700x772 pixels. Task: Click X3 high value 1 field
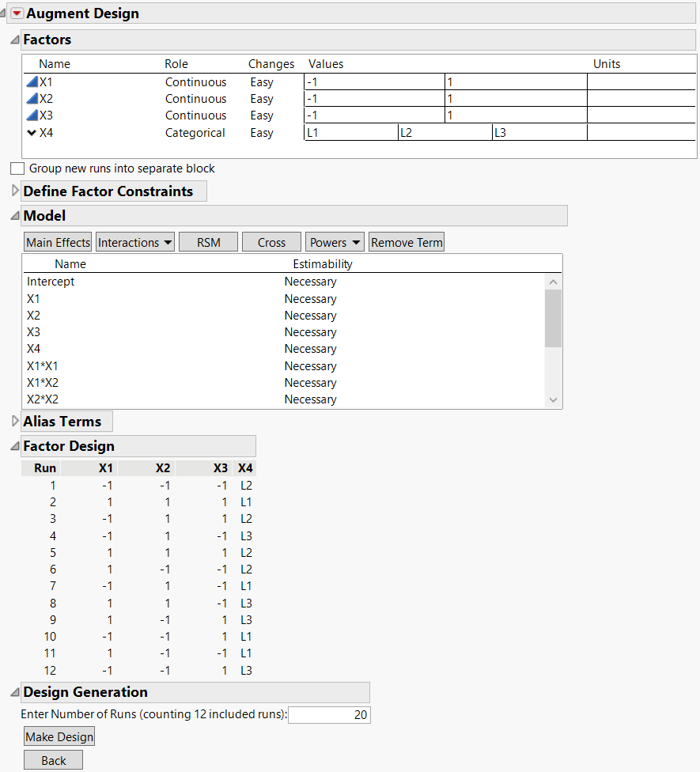coord(516,115)
